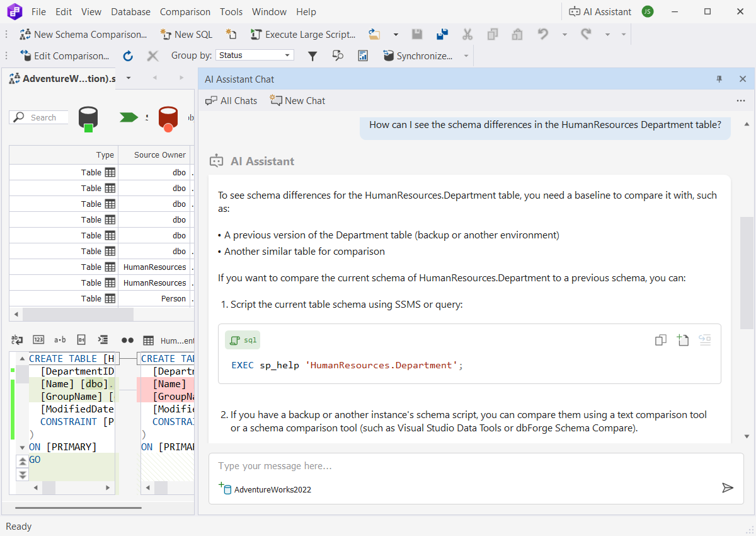Click the Filter funnel icon
Screen dimensions: 756x536
pyautogui.click(x=312, y=55)
